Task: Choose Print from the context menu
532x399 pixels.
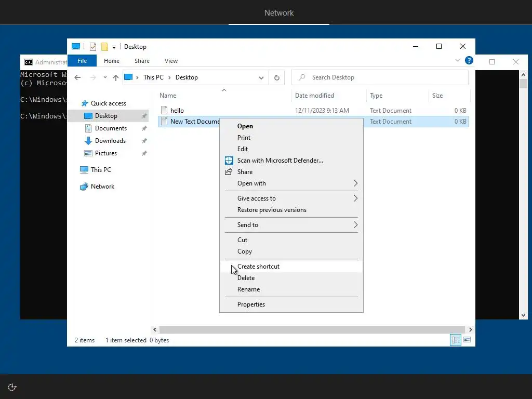Action: coord(291,137)
